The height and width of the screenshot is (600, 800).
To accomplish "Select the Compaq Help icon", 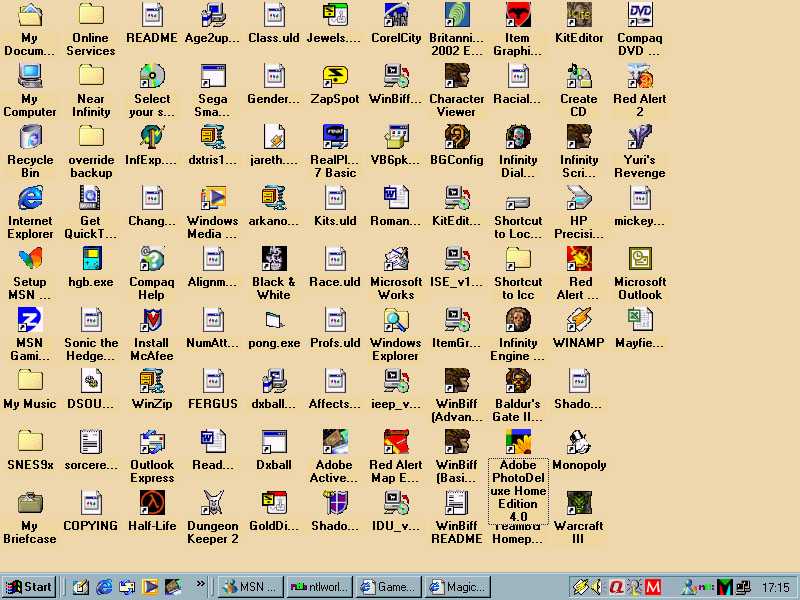I will (x=152, y=259).
